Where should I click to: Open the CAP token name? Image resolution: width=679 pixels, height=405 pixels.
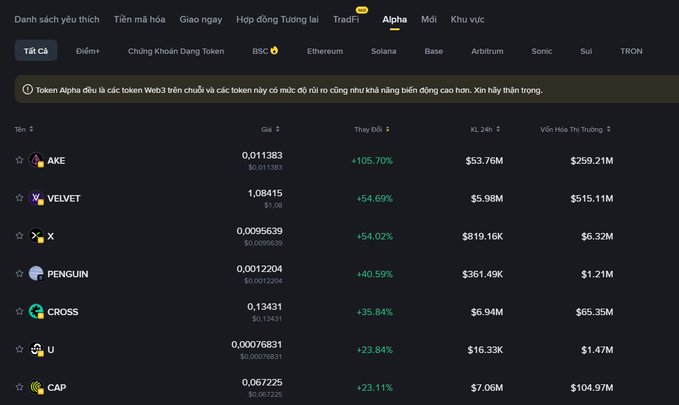pos(57,388)
